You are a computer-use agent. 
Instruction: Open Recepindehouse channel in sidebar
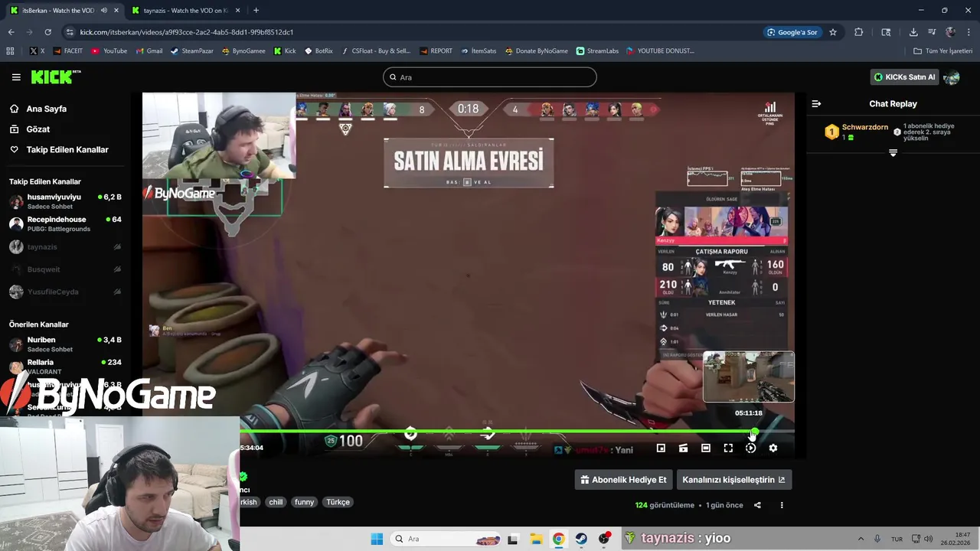[65, 223]
